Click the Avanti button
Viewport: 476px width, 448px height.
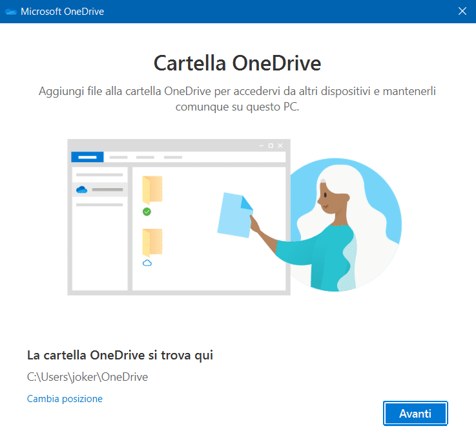pos(415,413)
